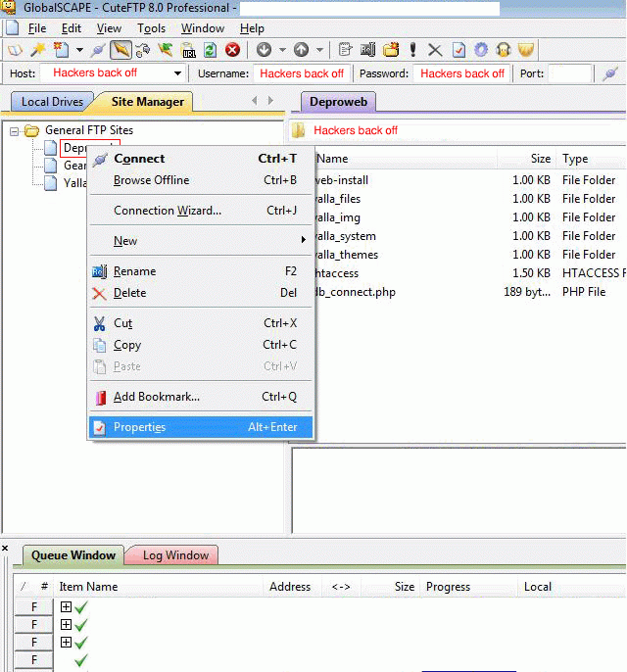Open the download button dropdown arrow
Image resolution: width=627 pixels, height=672 pixels.
click(x=282, y=50)
